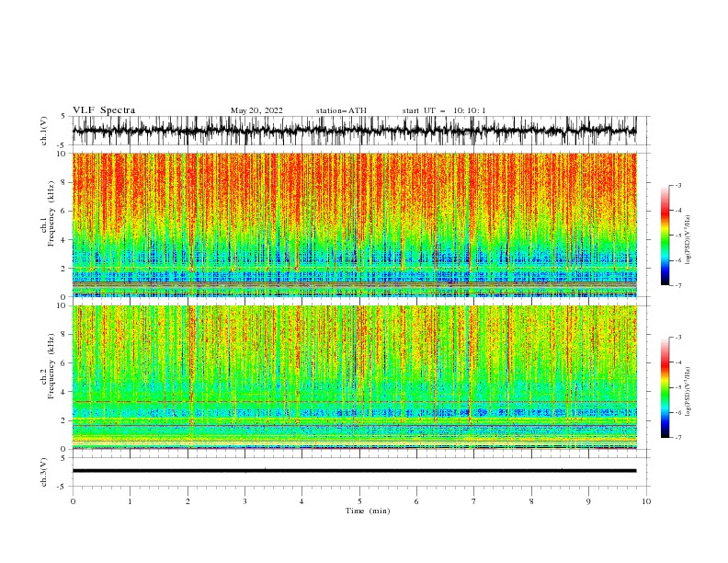Click inside the ch.1 spectrogram panel
728x563 pixels.
pyautogui.click(x=354, y=224)
